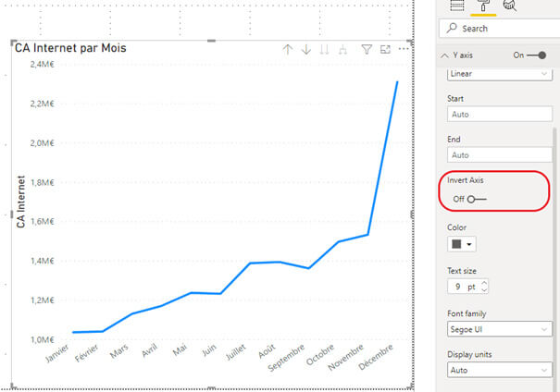560x392 pixels.
Task: Click the blue line peak at Décembre
Action: (397, 82)
